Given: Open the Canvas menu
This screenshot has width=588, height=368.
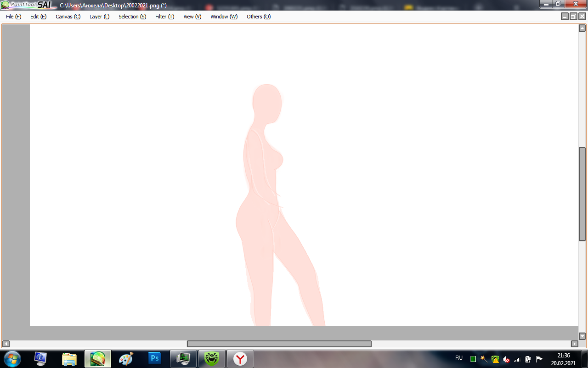Looking at the screenshot, I should 68,17.
